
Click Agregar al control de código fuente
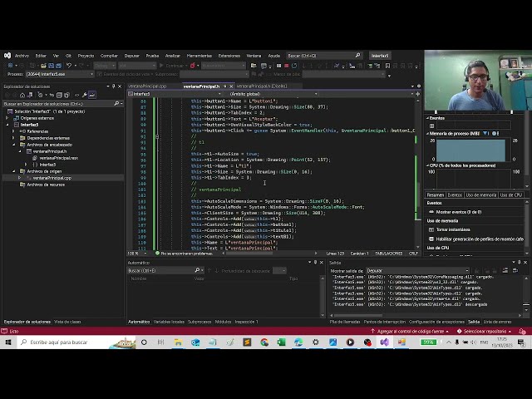(410, 331)
